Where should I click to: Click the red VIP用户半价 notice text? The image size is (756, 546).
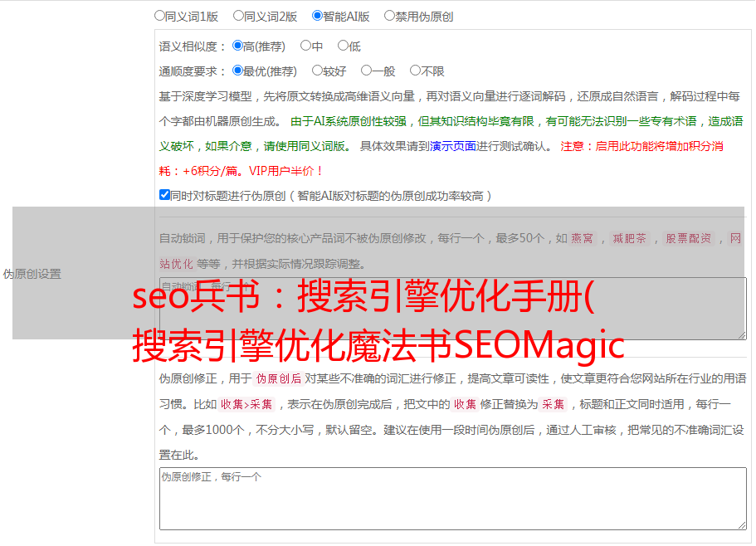[285, 171]
